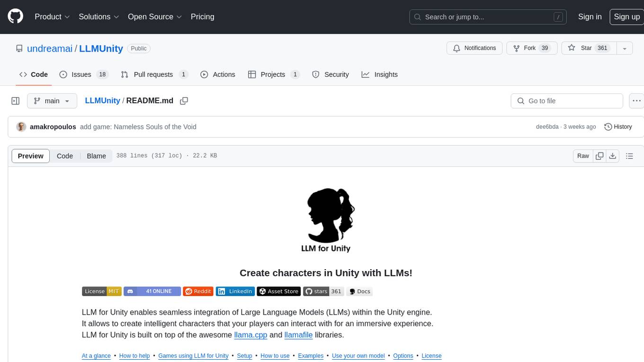This screenshot has height=362, width=644.
Task: Copy the README.md file path
Action: coord(184,101)
